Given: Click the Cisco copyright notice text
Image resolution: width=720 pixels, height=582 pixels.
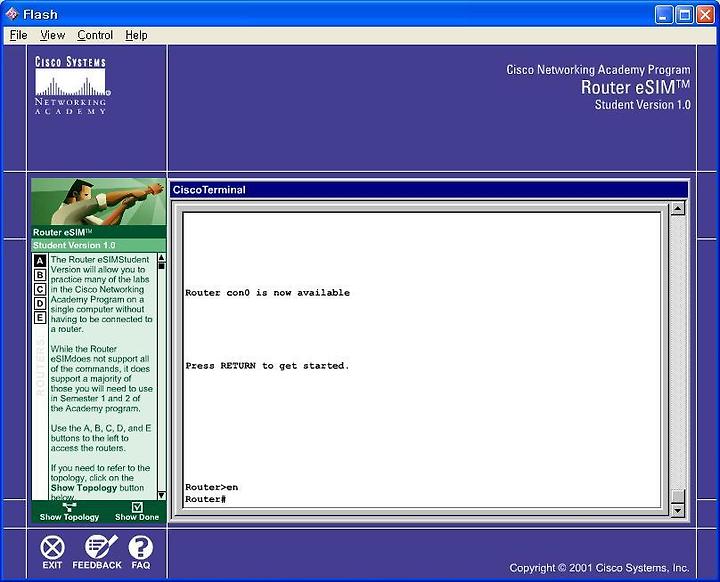Looking at the screenshot, I should (x=599, y=568).
